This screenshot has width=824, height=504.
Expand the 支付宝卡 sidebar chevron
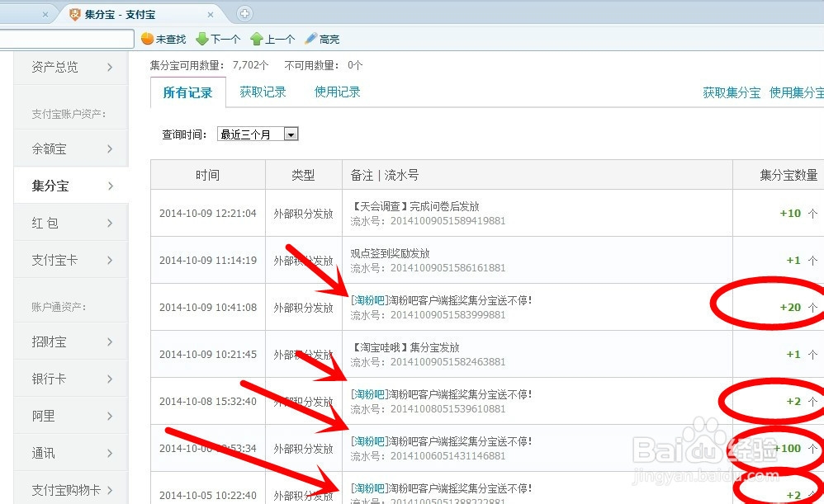(110, 261)
